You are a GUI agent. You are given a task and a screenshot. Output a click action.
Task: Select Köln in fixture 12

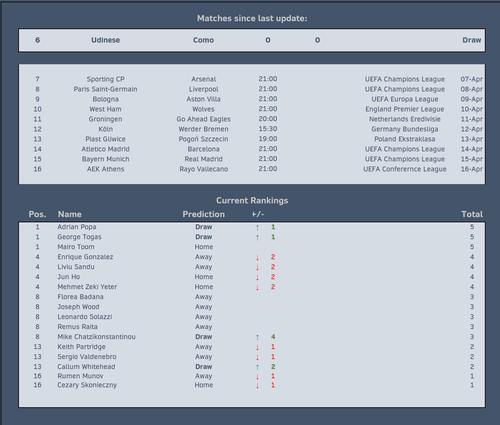(105, 129)
